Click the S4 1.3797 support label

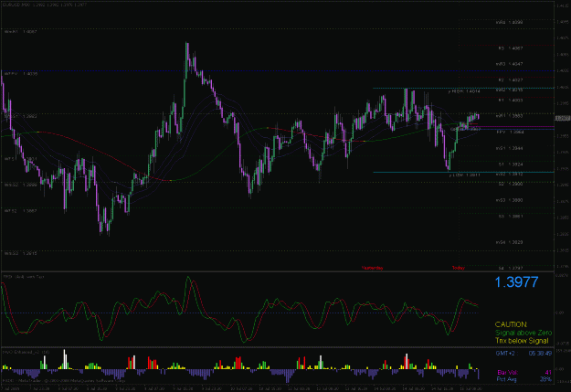click(511, 268)
